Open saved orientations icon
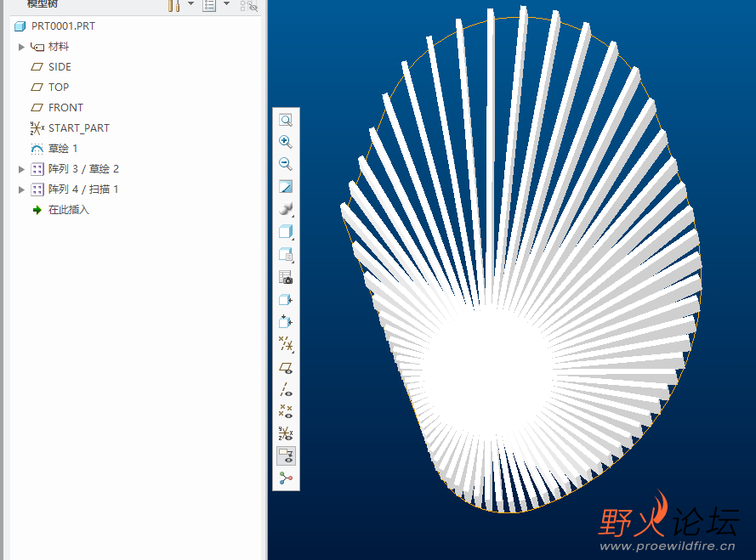 pos(286,254)
